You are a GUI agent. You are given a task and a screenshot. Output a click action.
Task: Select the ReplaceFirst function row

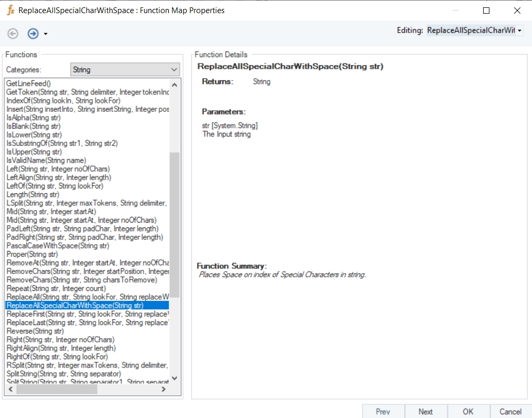(x=87, y=314)
